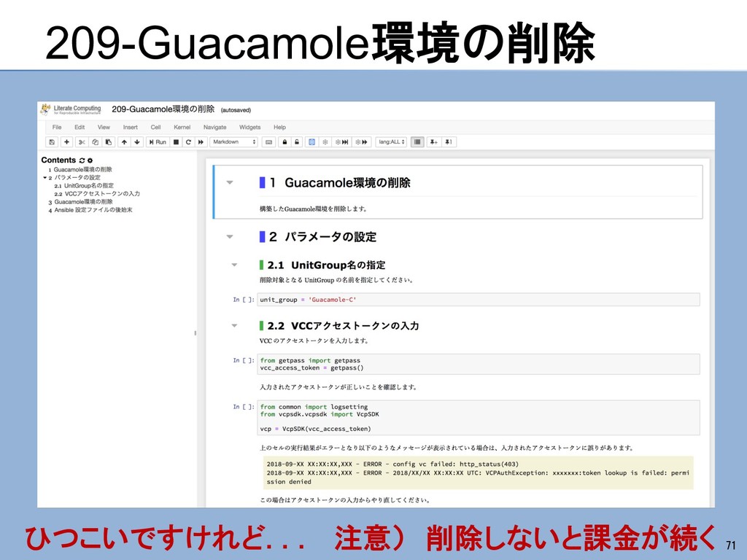Click the pin-plus toolbar icon

point(433,142)
